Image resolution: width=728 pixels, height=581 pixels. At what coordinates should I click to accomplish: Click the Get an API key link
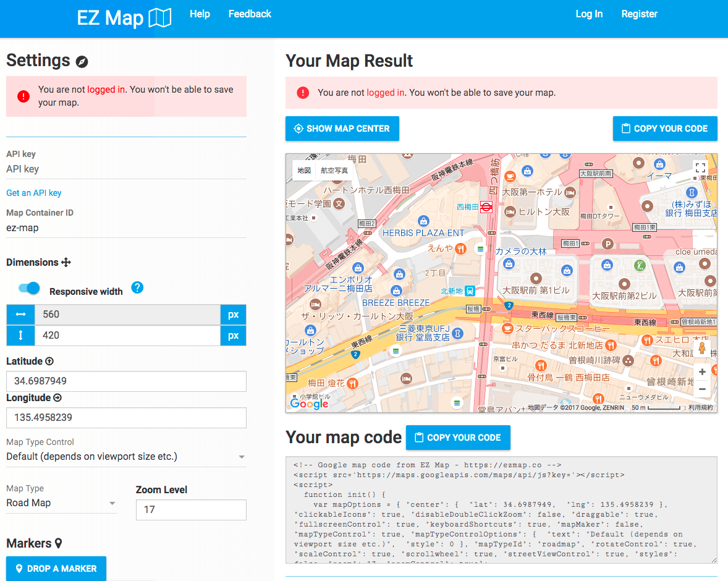tap(34, 193)
